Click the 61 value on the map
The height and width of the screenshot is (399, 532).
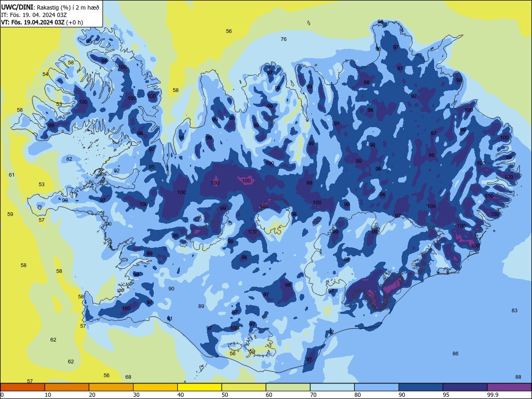tap(12, 174)
